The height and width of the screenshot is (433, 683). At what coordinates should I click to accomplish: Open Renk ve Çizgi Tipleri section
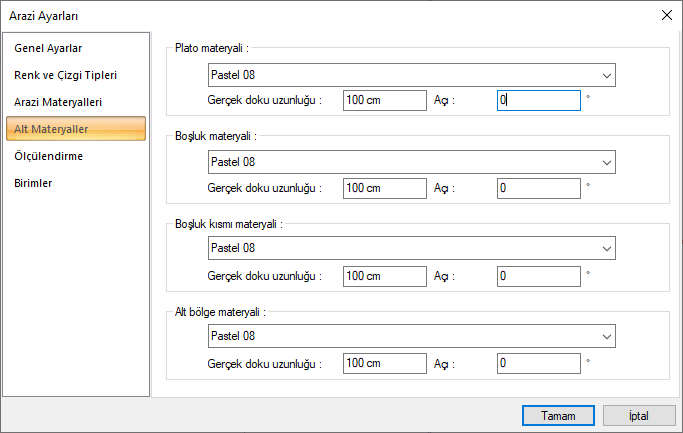tap(68, 75)
